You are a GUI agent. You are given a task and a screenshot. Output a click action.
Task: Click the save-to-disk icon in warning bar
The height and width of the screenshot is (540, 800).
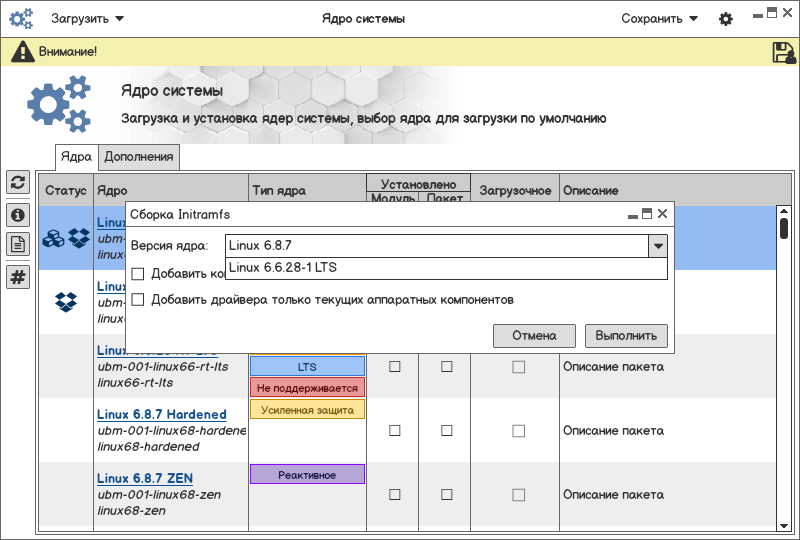coord(783,53)
